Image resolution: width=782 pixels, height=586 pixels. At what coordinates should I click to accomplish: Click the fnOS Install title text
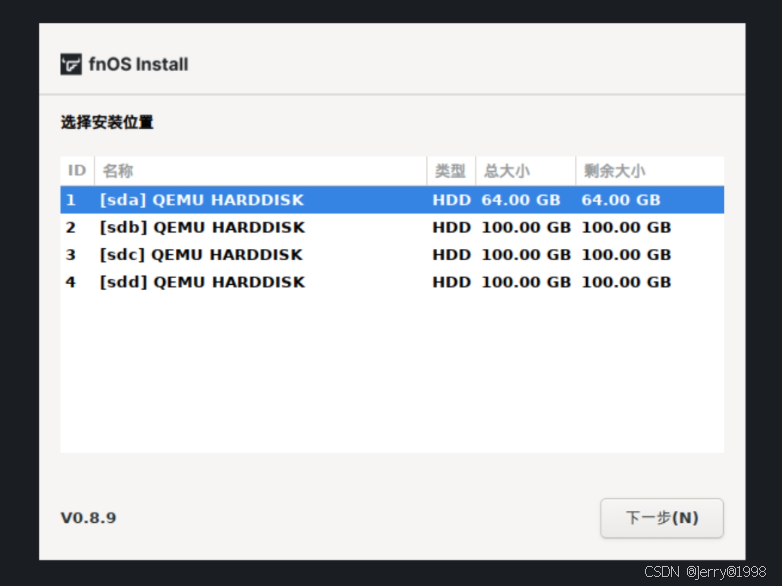click(138, 64)
